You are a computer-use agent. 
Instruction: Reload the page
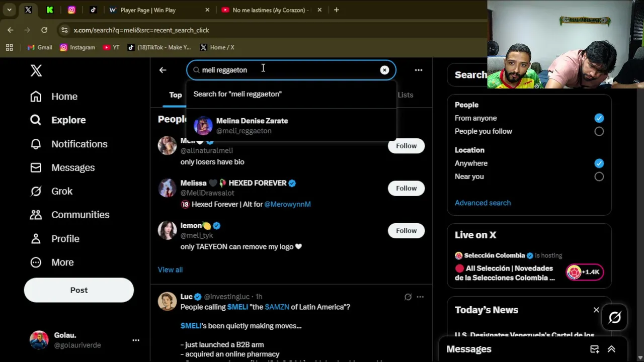(44, 30)
